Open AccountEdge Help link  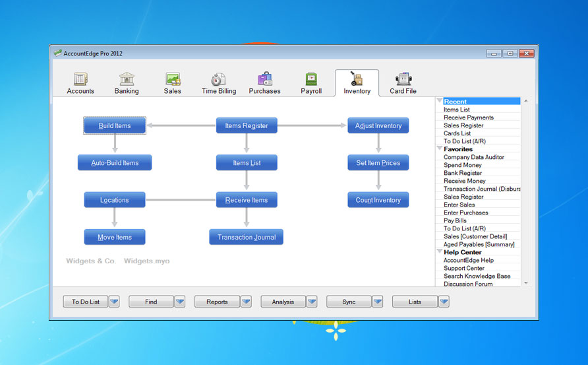pyautogui.click(x=469, y=260)
